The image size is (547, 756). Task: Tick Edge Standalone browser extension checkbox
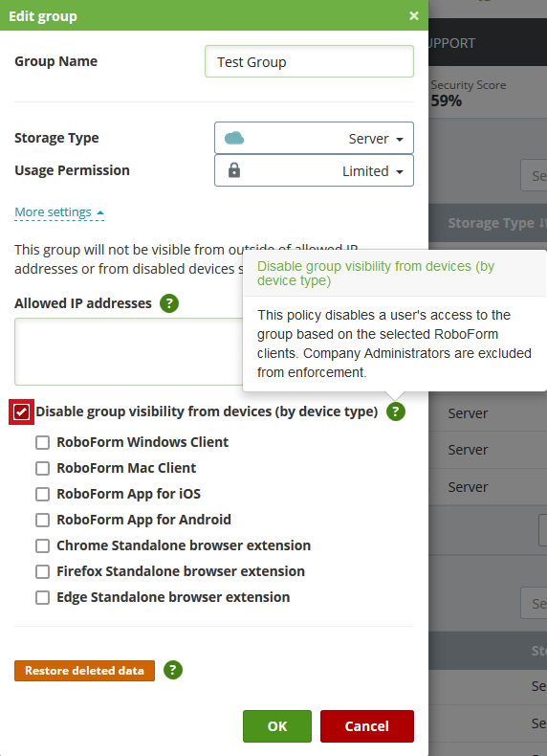[x=42, y=597]
